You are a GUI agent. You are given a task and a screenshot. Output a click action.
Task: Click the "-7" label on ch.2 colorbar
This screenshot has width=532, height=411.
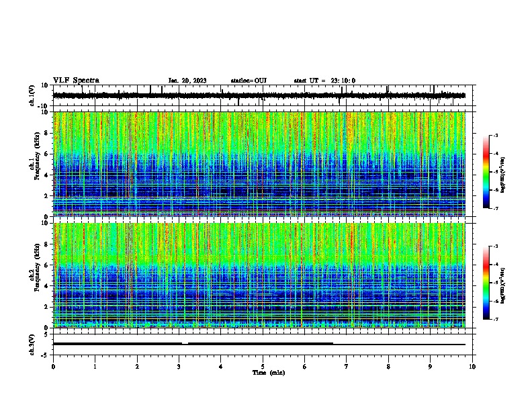pyautogui.click(x=495, y=319)
